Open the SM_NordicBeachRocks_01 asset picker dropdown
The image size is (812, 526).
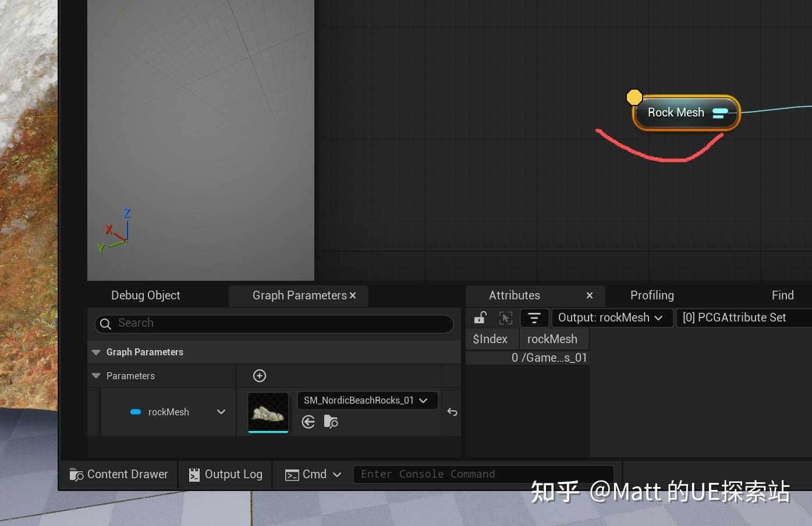pyautogui.click(x=367, y=401)
